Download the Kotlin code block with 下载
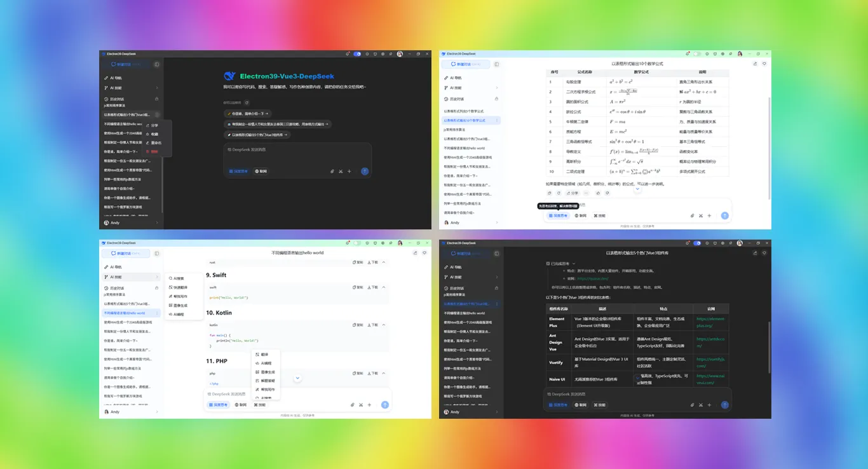 pyautogui.click(x=374, y=325)
